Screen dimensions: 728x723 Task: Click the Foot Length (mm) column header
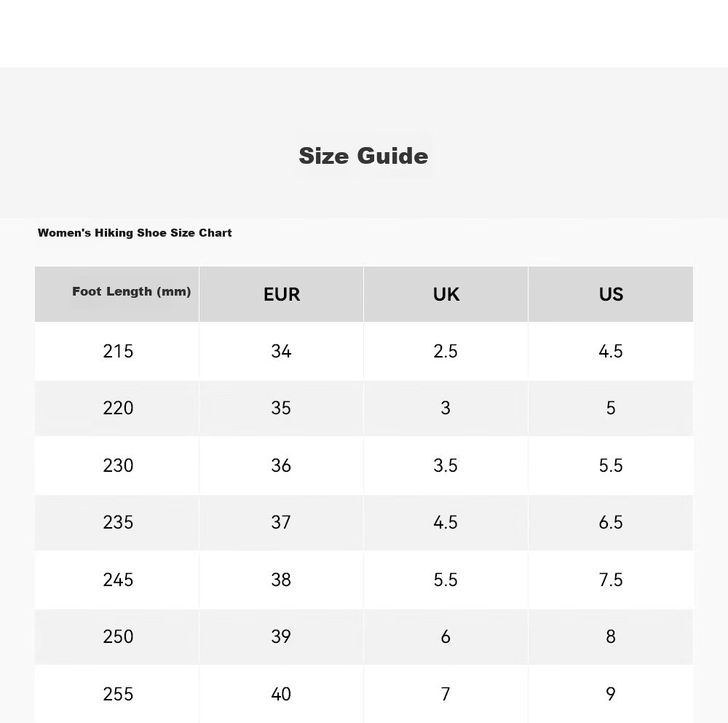click(117, 294)
